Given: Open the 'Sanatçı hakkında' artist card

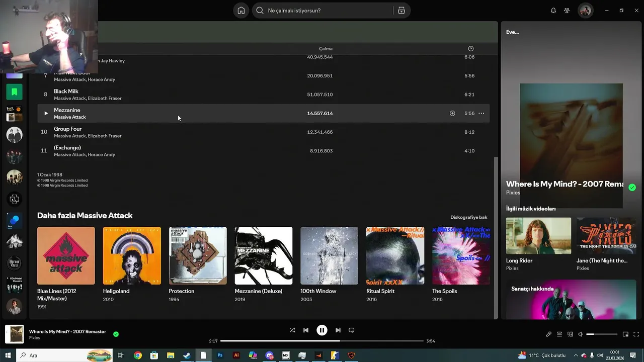Looking at the screenshot, I should pyautogui.click(x=571, y=300).
